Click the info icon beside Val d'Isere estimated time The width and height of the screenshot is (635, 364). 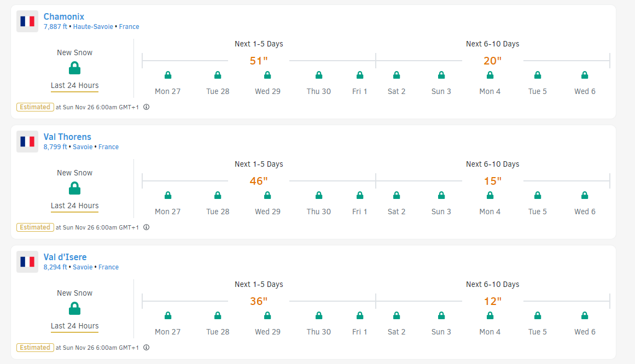[x=147, y=348]
